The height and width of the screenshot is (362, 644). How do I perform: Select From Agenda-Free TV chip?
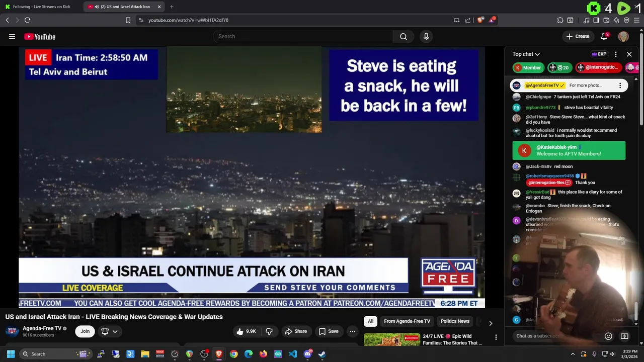point(407,321)
